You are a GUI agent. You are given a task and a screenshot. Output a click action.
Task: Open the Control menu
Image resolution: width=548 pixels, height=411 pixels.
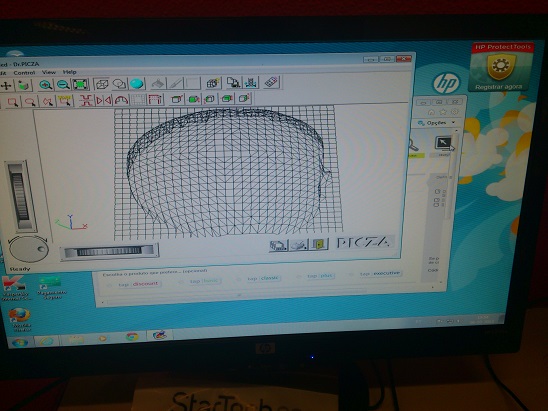[x=24, y=73]
